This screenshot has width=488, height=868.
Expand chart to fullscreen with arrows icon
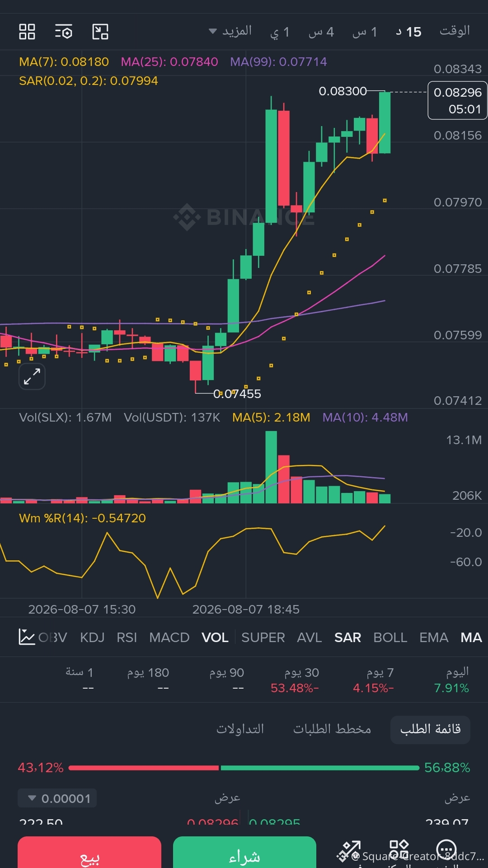[32, 376]
